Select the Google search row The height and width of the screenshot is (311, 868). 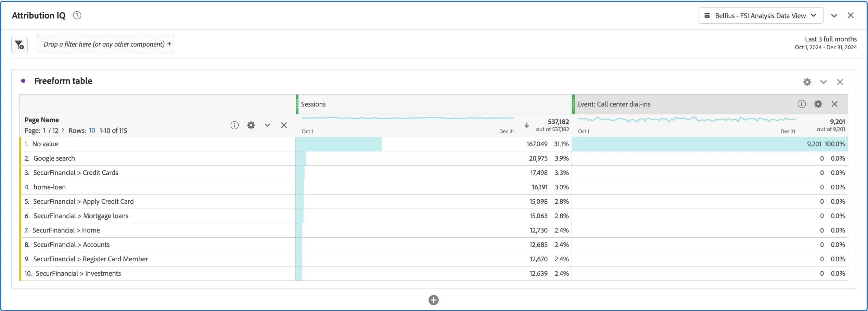tap(157, 158)
